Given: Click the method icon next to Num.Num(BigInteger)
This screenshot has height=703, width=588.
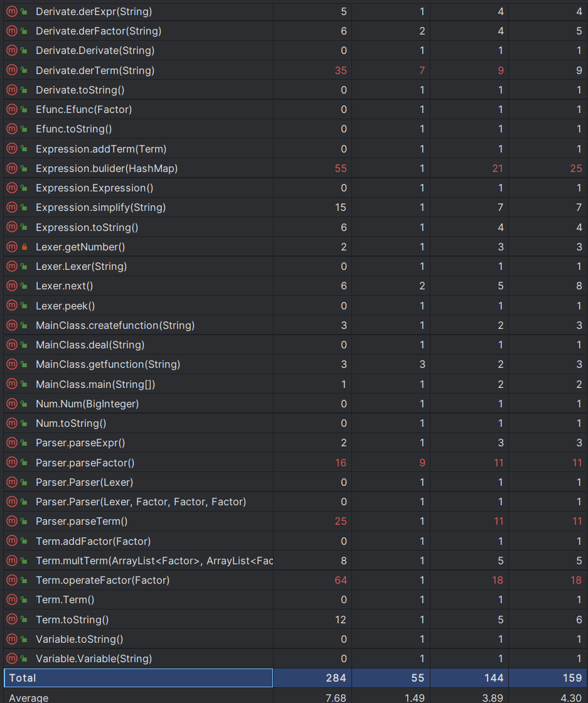Looking at the screenshot, I should (12, 404).
